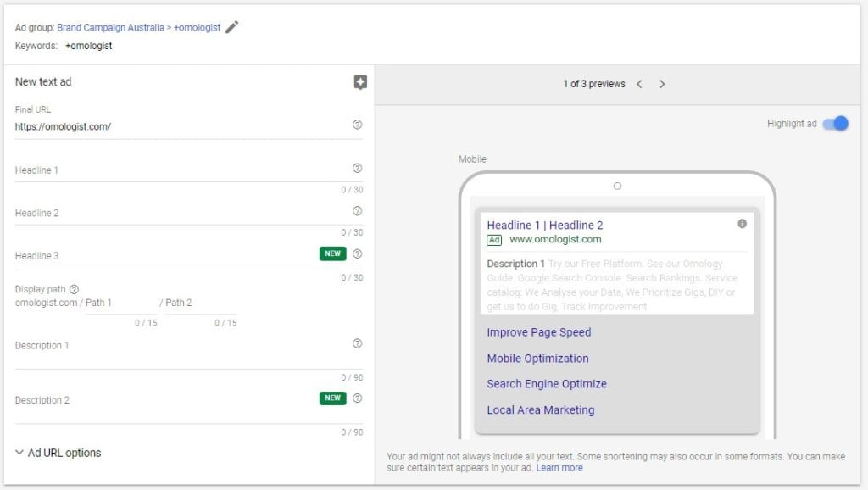Click the info icon in the ad preview
868x490 pixels.
point(743,224)
